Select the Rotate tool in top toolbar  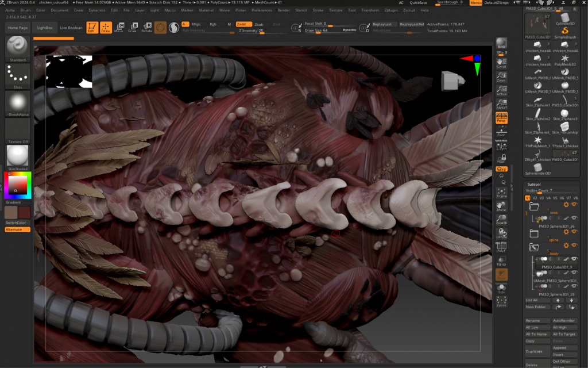[x=146, y=28]
